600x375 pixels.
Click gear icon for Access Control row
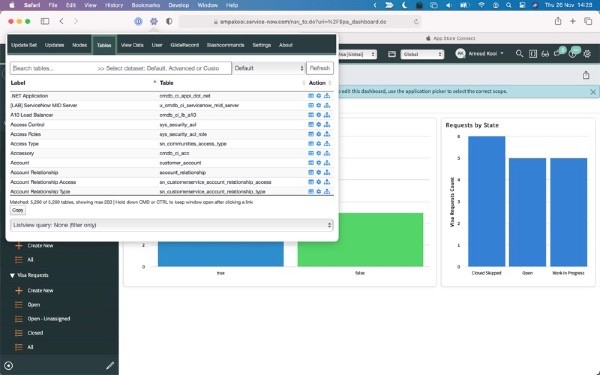[x=318, y=124]
